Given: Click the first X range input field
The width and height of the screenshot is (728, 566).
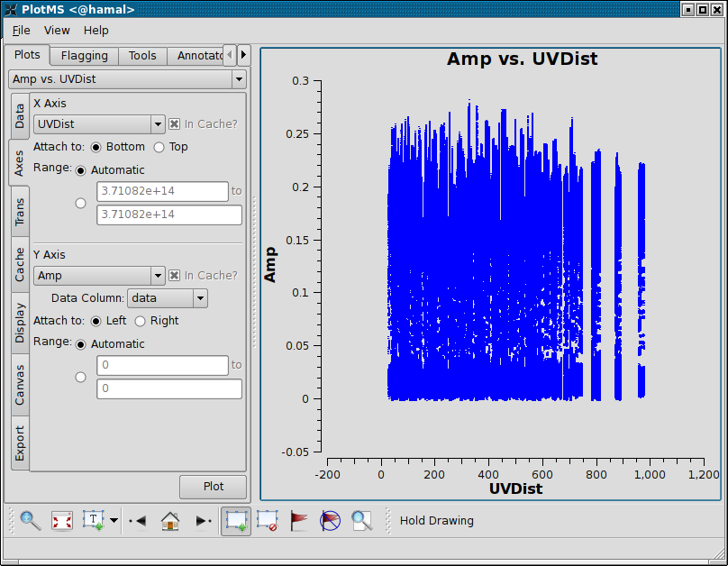Looking at the screenshot, I should click(x=163, y=191).
